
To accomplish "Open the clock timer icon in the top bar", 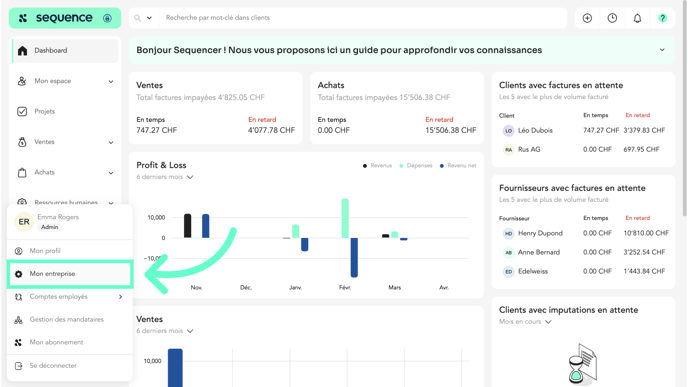I will 612,18.
